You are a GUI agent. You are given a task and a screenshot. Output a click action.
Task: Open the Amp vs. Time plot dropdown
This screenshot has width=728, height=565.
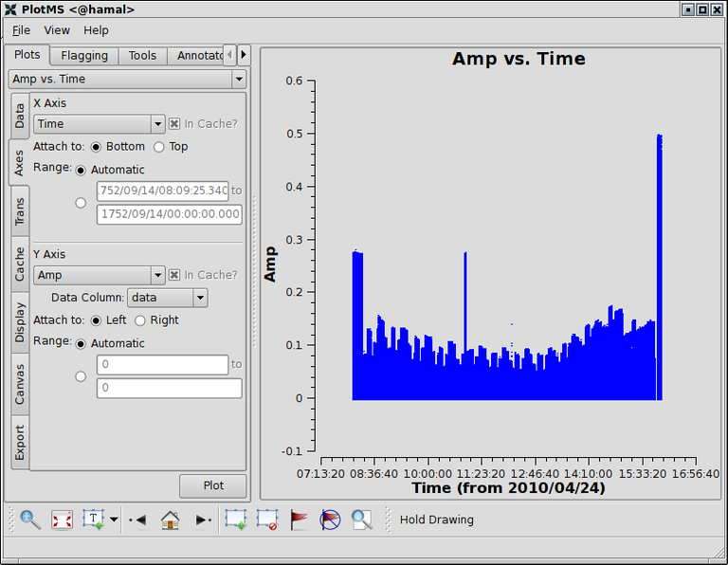(x=127, y=80)
